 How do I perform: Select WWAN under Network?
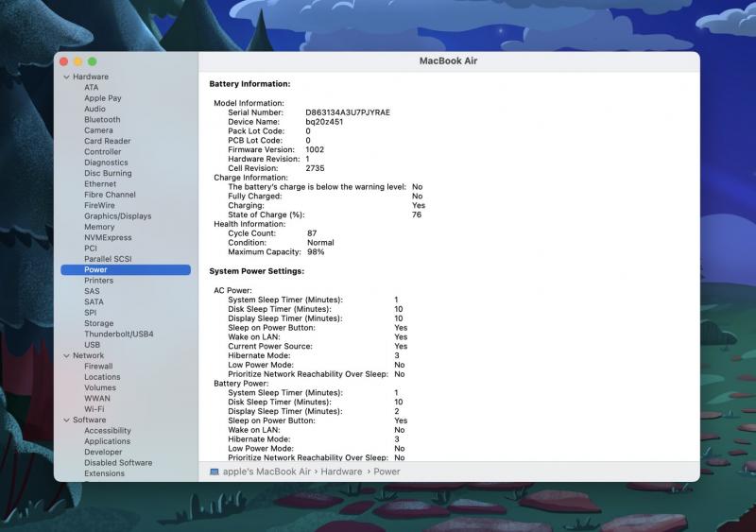(x=97, y=398)
